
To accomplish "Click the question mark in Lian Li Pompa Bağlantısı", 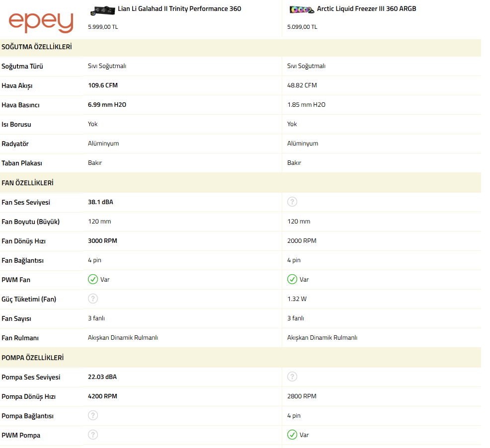I will point(93,416).
